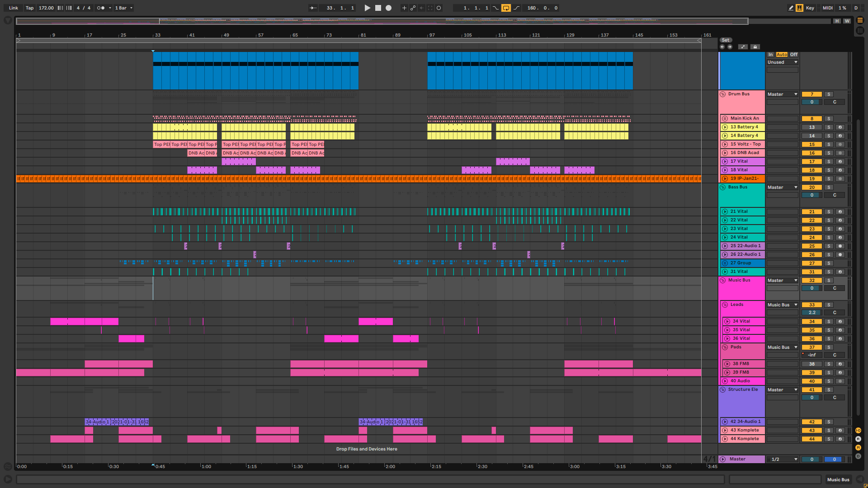Click the Set locator button
The image size is (868, 488).
tap(726, 40)
